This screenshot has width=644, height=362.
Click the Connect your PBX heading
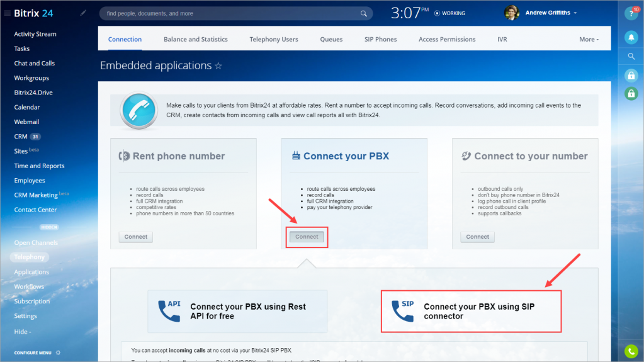[346, 156]
